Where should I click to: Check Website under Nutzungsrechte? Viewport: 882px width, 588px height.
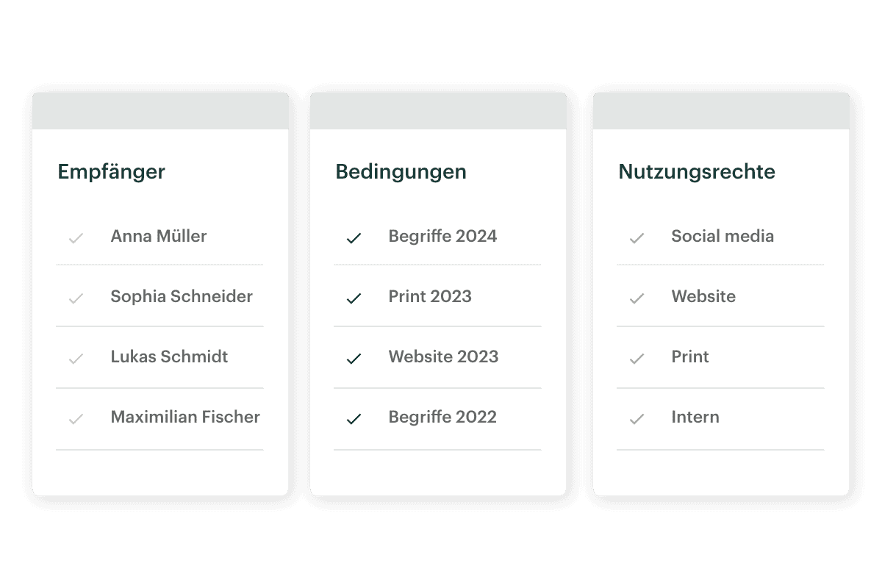click(x=637, y=298)
